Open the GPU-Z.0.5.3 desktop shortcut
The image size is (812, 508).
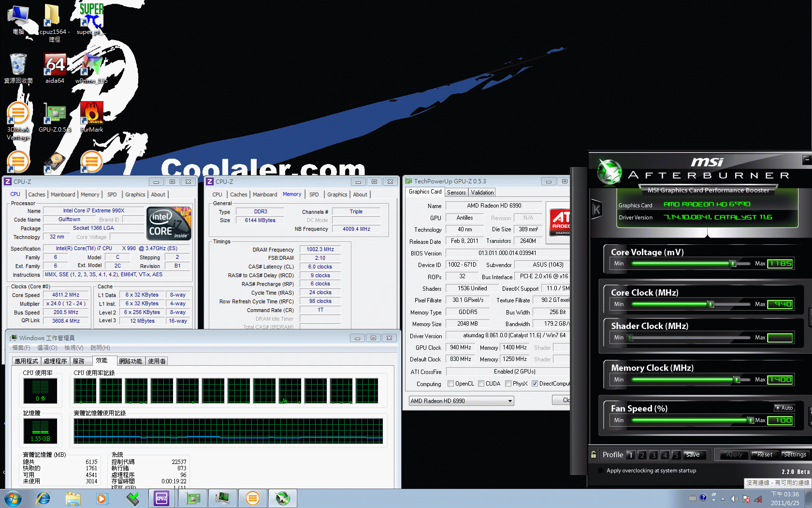pyautogui.click(x=55, y=117)
